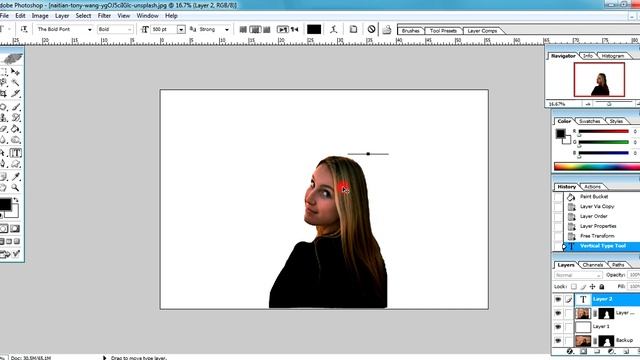The image size is (640, 360).
Task: Pick a color from the spectrum ramp
Action: point(597,167)
